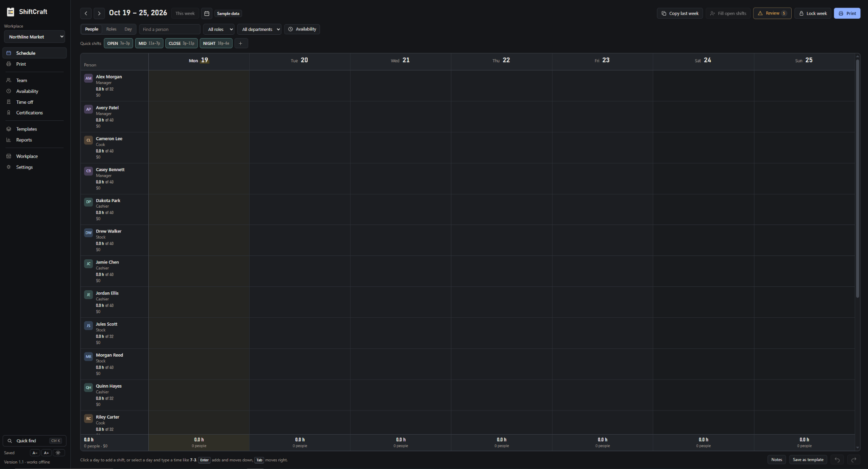Open Notes button
Screen dimensions: 868x469
[776, 460]
